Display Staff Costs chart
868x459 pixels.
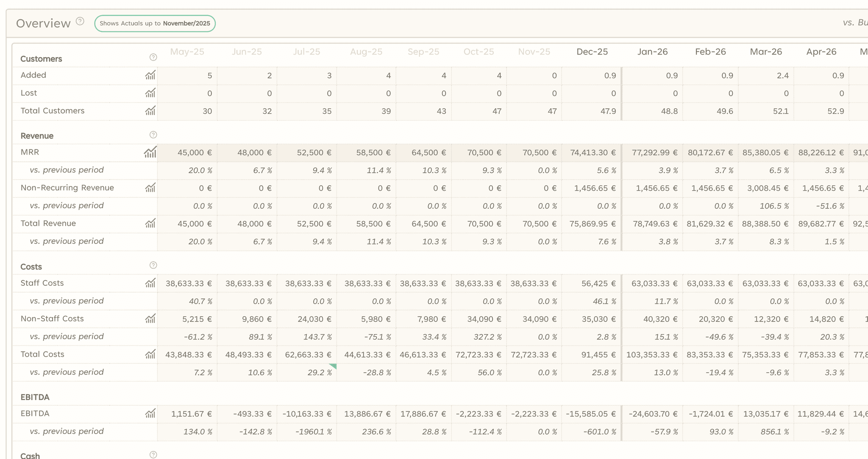pos(150,283)
